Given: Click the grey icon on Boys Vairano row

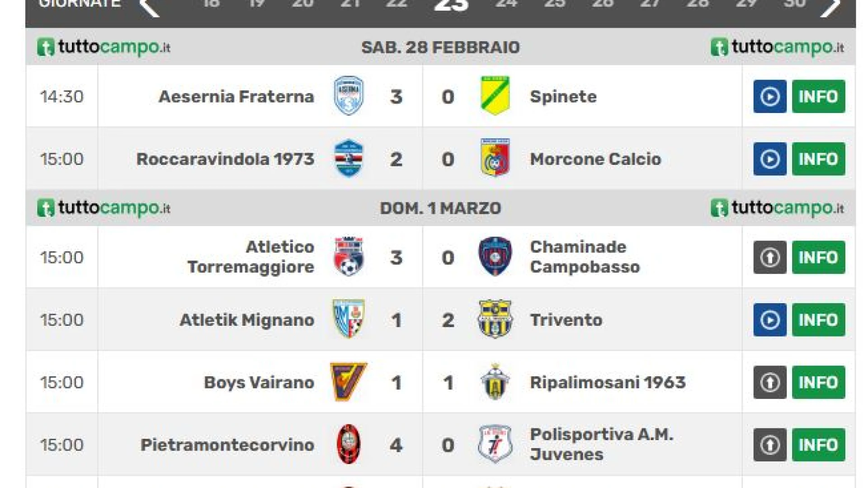Looking at the screenshot, I should tap(769, 382).
